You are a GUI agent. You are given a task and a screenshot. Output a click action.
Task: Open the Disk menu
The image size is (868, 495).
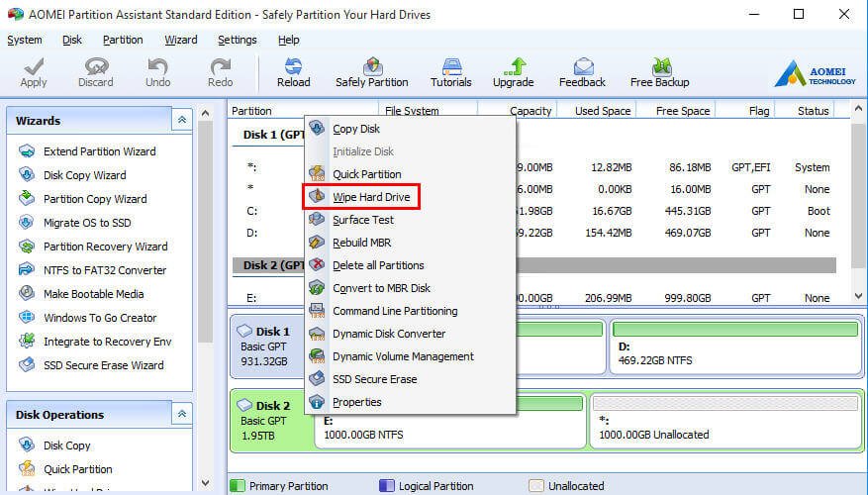coord(72,40)
